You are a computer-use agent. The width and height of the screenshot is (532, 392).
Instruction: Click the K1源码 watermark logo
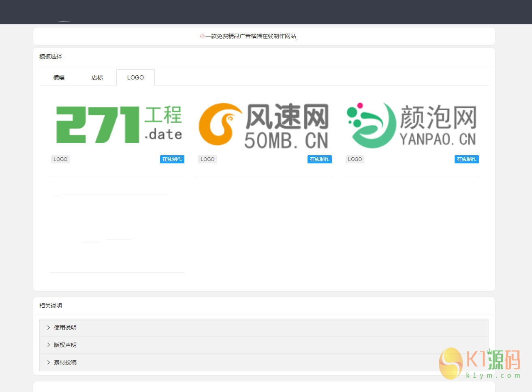[479, 363]
